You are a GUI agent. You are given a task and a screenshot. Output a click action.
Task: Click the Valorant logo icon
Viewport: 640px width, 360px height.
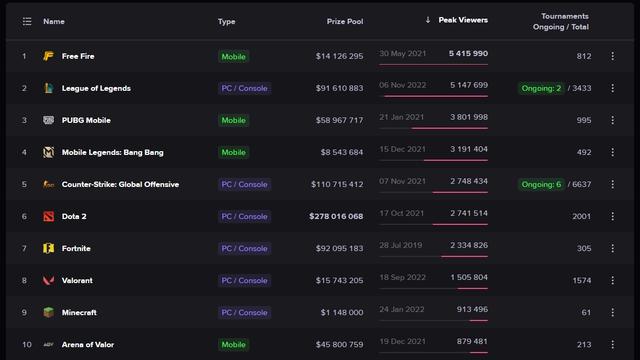(x=48, y=280)
